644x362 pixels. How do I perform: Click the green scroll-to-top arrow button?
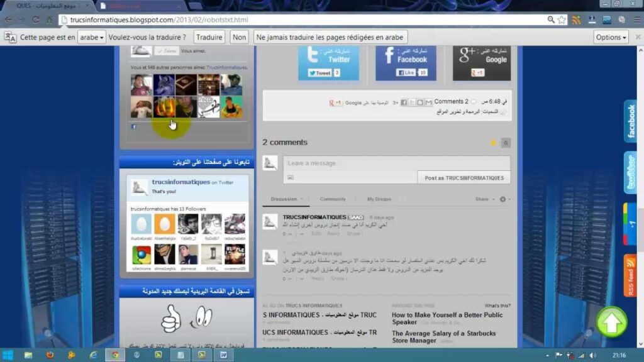click(611, 322)
